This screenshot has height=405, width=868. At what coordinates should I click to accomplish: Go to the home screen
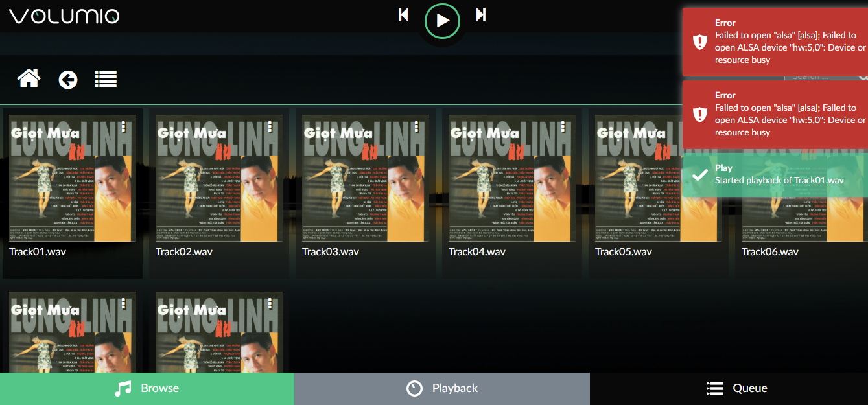[x=29, y=79]
